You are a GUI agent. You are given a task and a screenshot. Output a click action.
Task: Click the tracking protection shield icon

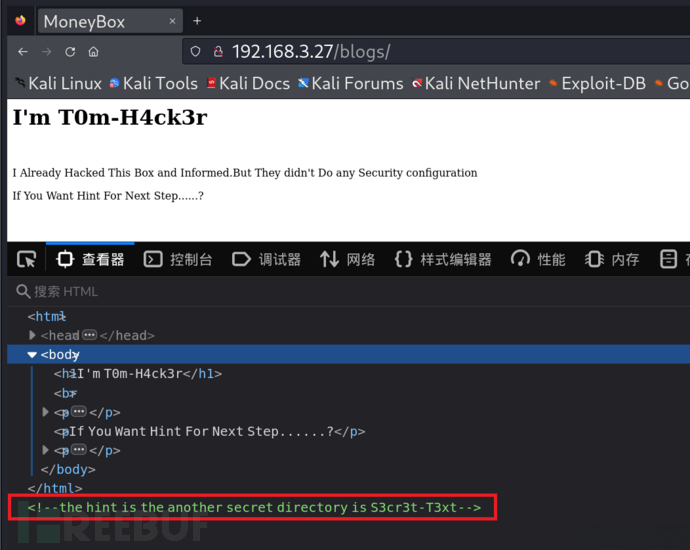pos(195,52)
